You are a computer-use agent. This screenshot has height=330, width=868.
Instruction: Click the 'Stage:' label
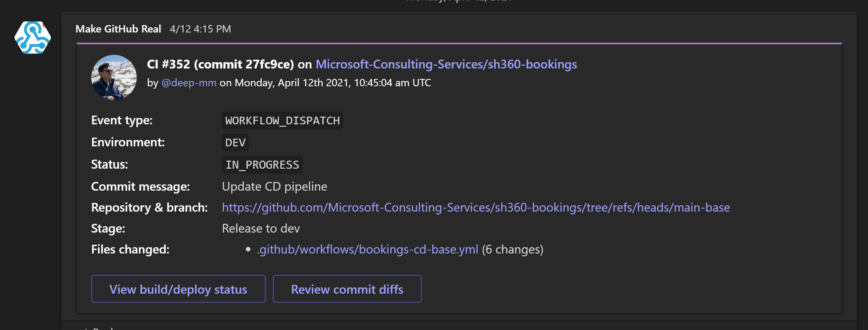pyautogui.click(x=108, y=228)
